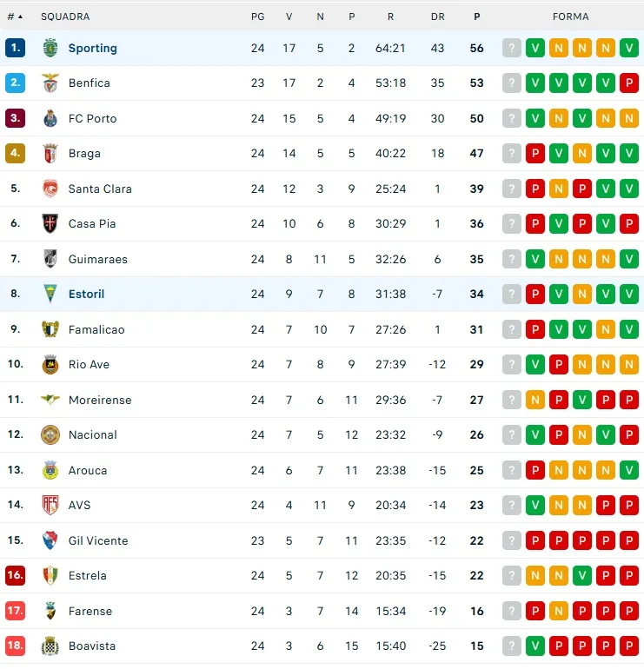Open the Moreirense team link

100,400
